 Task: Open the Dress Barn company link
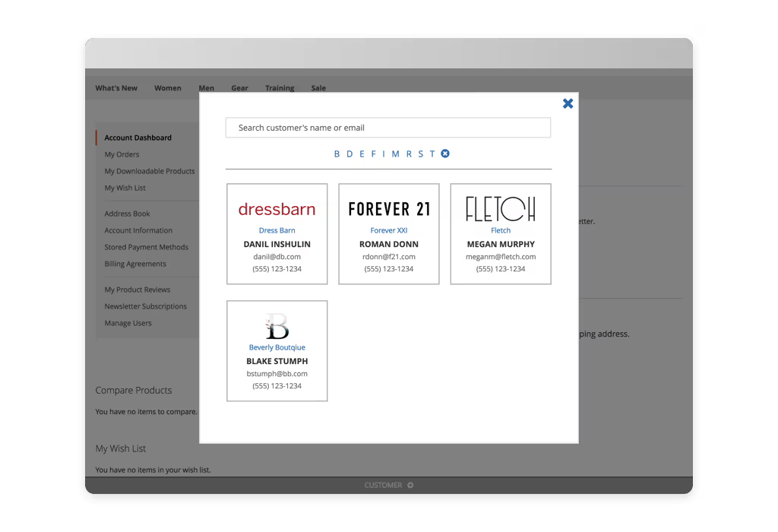click(x=277, y=230)
